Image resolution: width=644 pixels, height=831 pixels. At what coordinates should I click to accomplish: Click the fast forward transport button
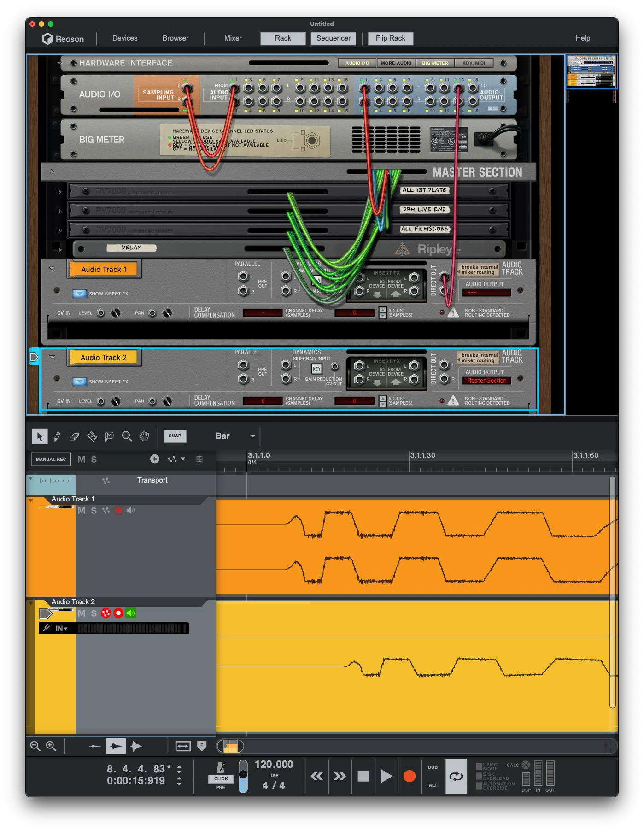[x=340, y=776]
